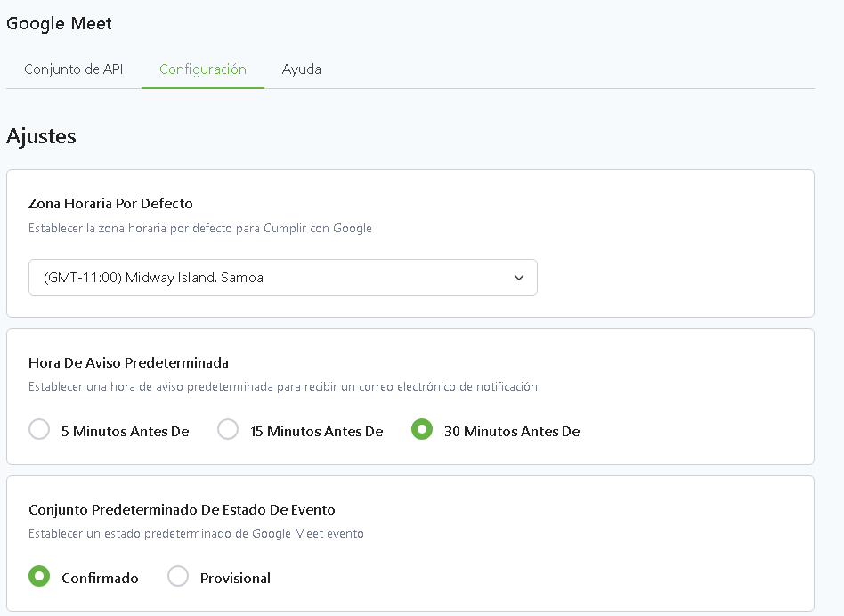Click the selected 30 Minutos radio circle
This screenshot has width=844, height=616.
421,430
